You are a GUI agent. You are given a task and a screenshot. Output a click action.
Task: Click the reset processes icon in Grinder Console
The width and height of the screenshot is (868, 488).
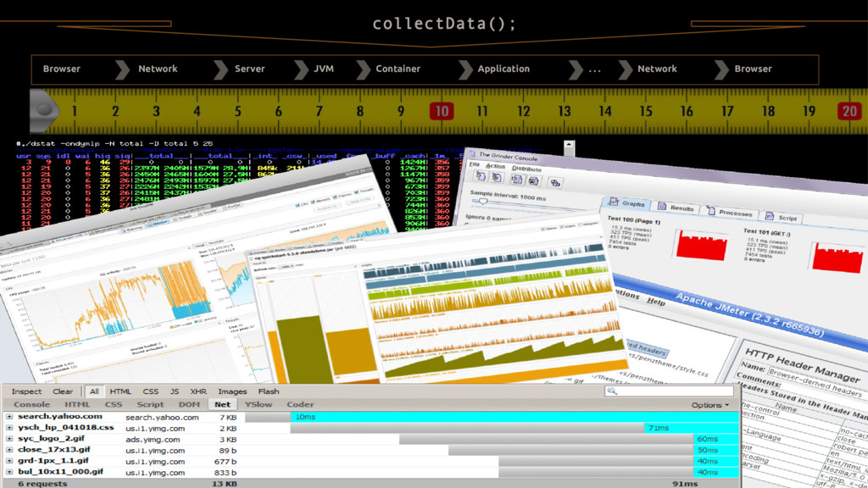(x=497, y=178)
